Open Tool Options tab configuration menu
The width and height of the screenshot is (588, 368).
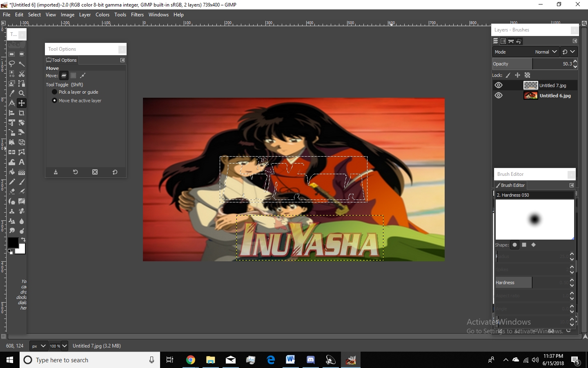[122, 60]
